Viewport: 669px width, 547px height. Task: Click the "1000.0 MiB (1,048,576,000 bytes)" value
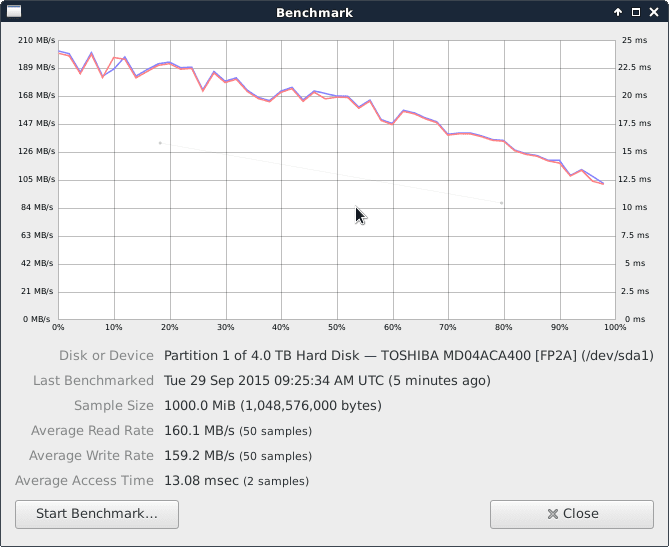[273, 405]
